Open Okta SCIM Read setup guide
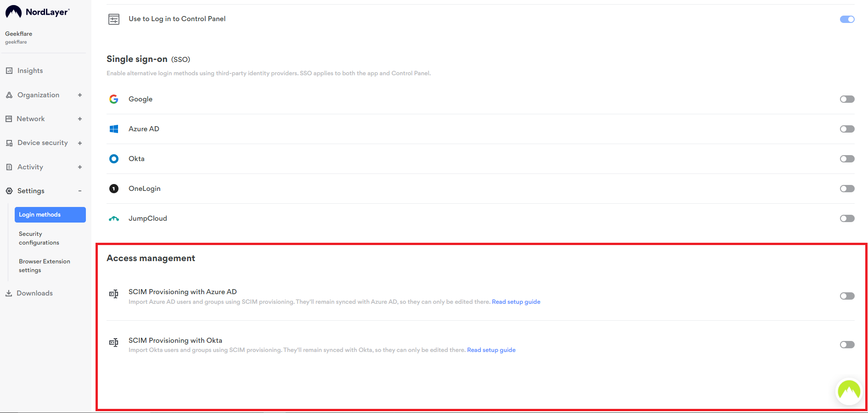Image resolution: width=868 pixels, height=413 pixels. (491, 350)
